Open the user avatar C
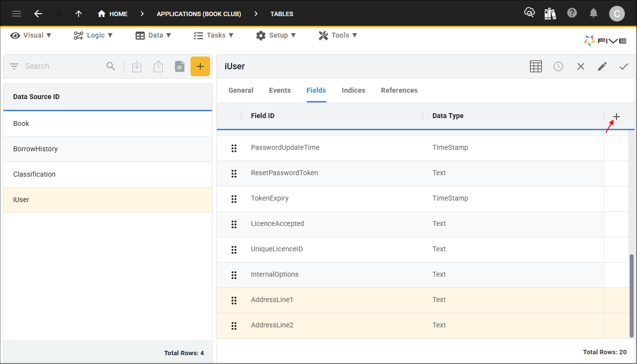Screen dimensions: 637x364 617,14
